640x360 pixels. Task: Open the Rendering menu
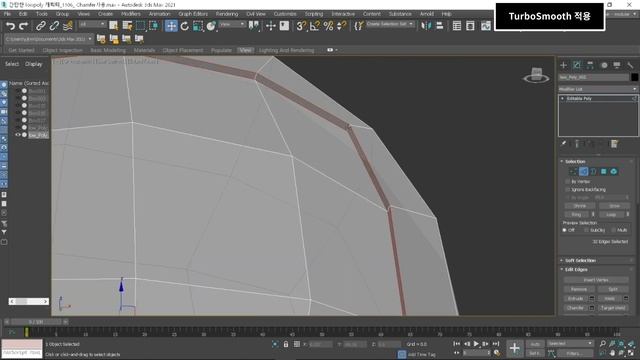coord(227,14)
